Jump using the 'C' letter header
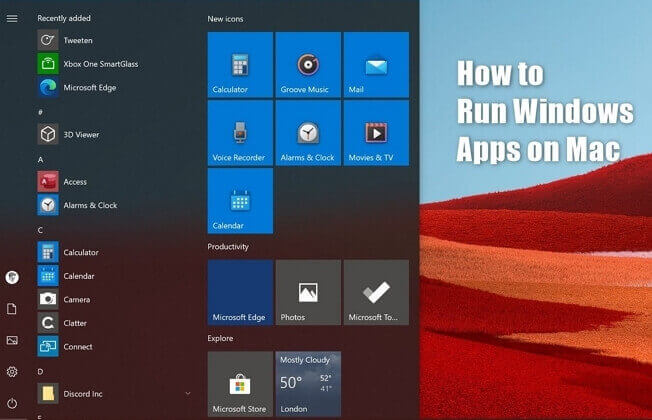This screenshot has width=652, height=420. pyautogui.click(x=40, y=230)
